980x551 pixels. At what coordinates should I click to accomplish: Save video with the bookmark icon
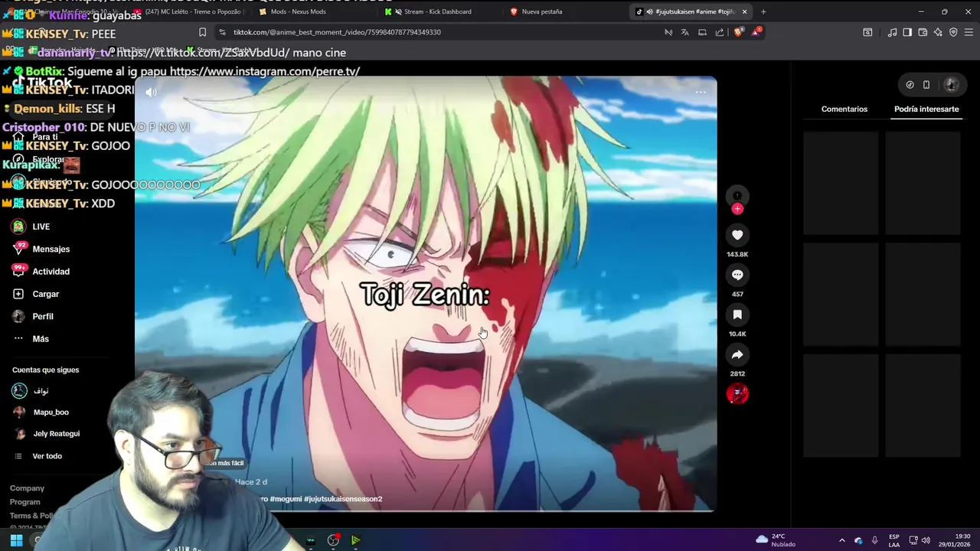pyautogui.click(x=737, y=315)
